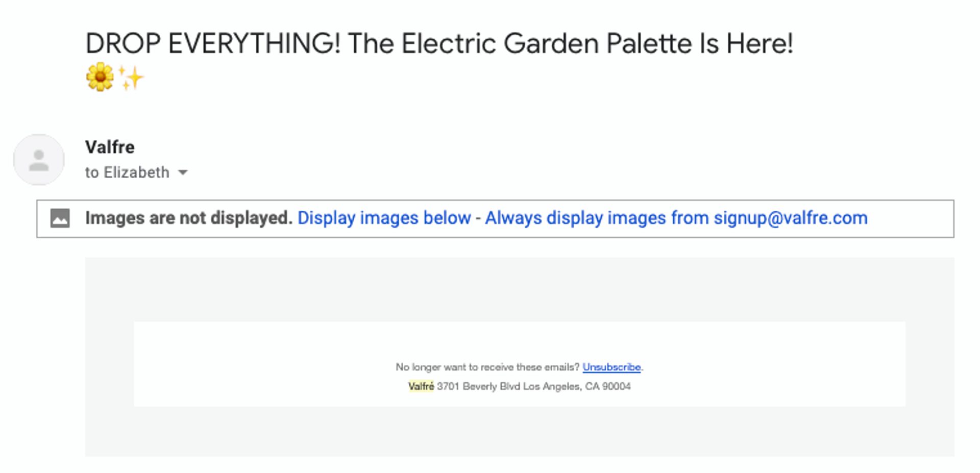
Task: Click the sender's profile avatar icon
Action: (39, 160)
